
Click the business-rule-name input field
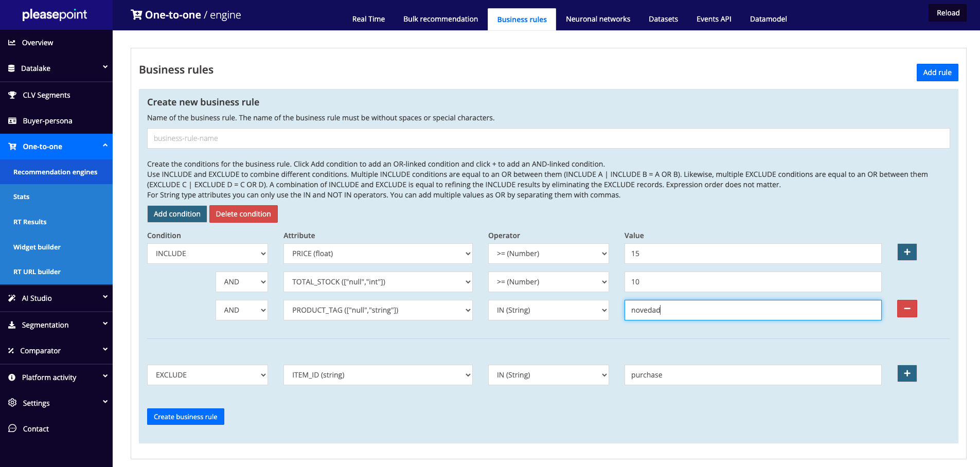click(x=548, y=138)
